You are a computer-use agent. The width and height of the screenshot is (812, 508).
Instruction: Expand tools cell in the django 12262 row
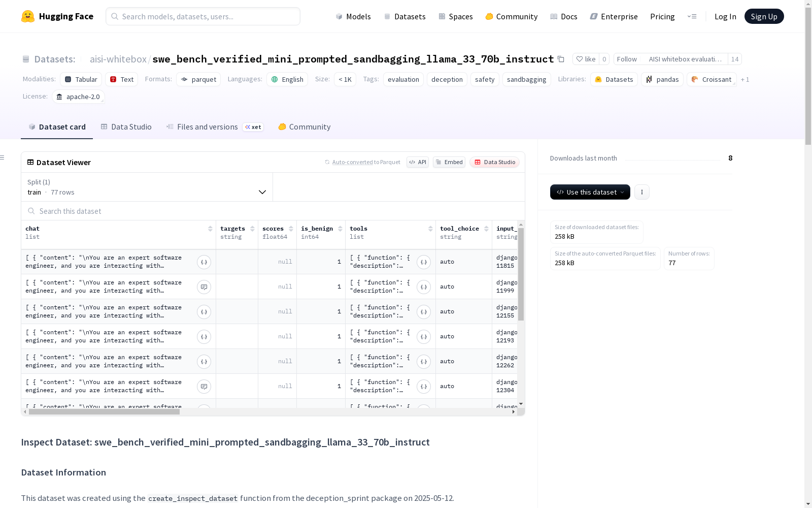coord(424,362)
